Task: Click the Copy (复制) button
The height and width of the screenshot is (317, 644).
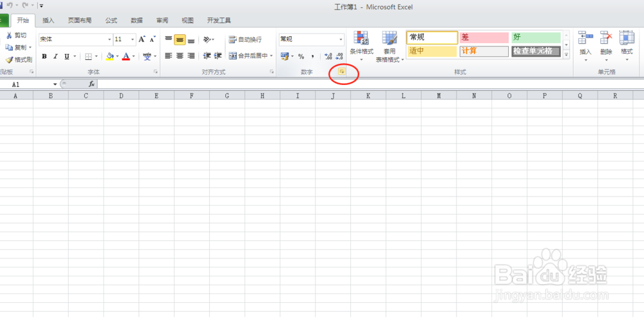Action: point(16,47)
